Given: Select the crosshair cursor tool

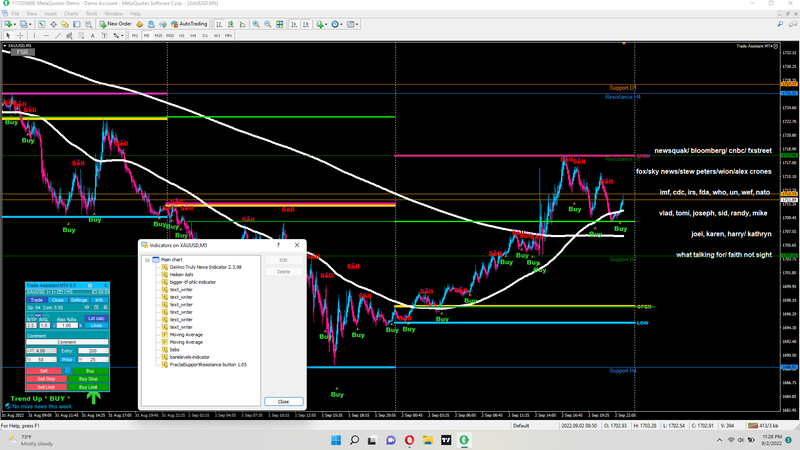Looking at the screenshot, I should [x=20, y=35].
